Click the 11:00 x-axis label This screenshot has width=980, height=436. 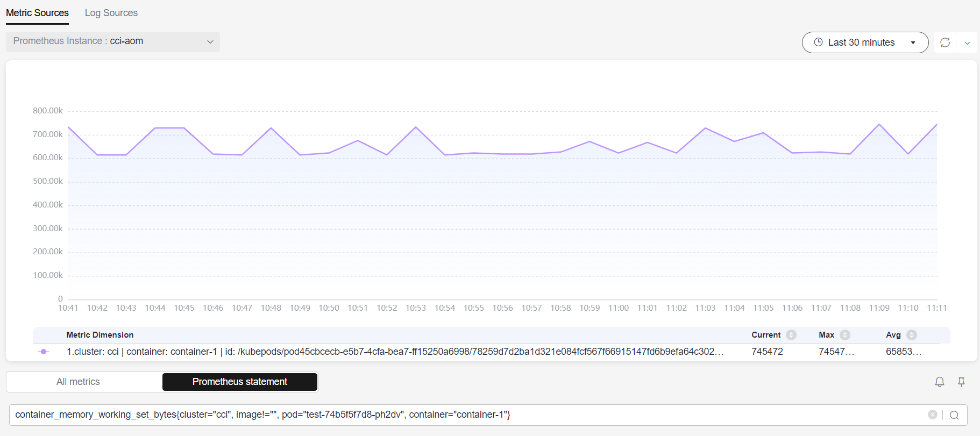pyautogui.click(x=619, y=308)
